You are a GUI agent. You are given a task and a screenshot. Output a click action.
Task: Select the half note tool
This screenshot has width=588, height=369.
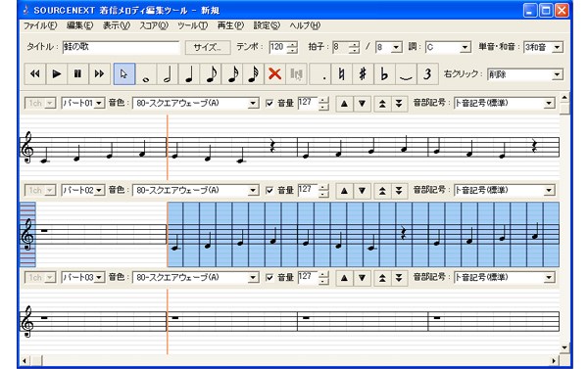coord(168,73)
